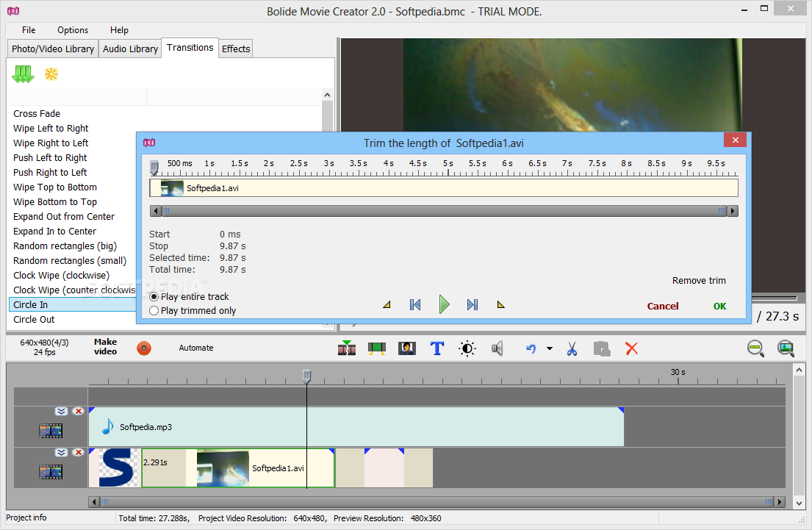
Task: Click the trim dialog playhead slider handle
Action: (154, 168)
